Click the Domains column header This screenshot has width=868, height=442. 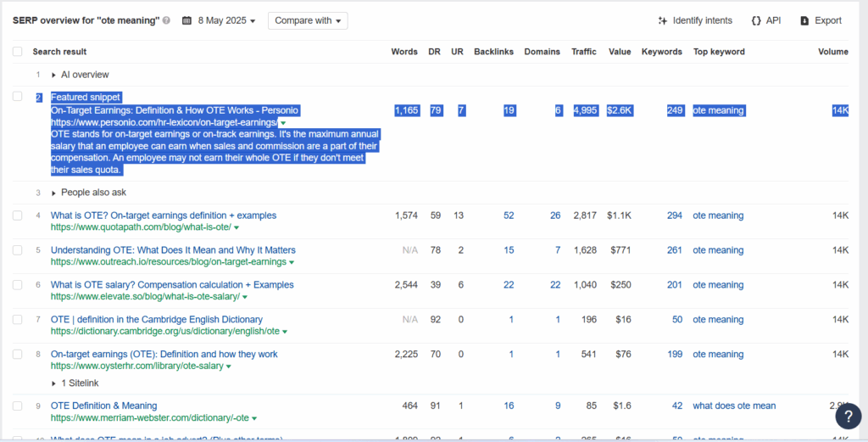[542, 52]
